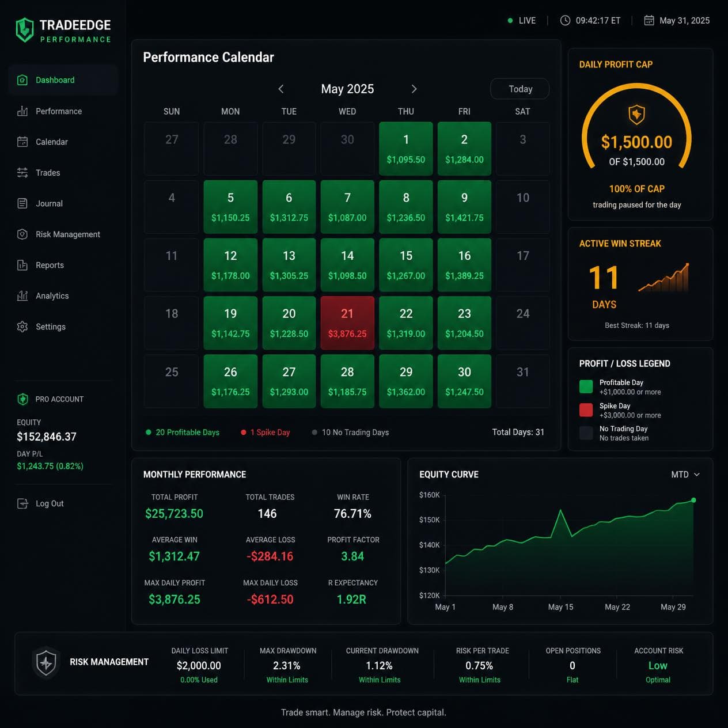This screenshot has height=728, width=728.
Task: Click the R Expectancy value 1.92R
Action: (351, 600)
